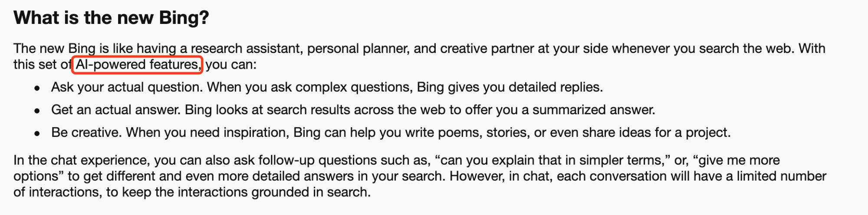Click the words 'creative partner'
This screenshot has height=215, width=868.
[487, 48]
